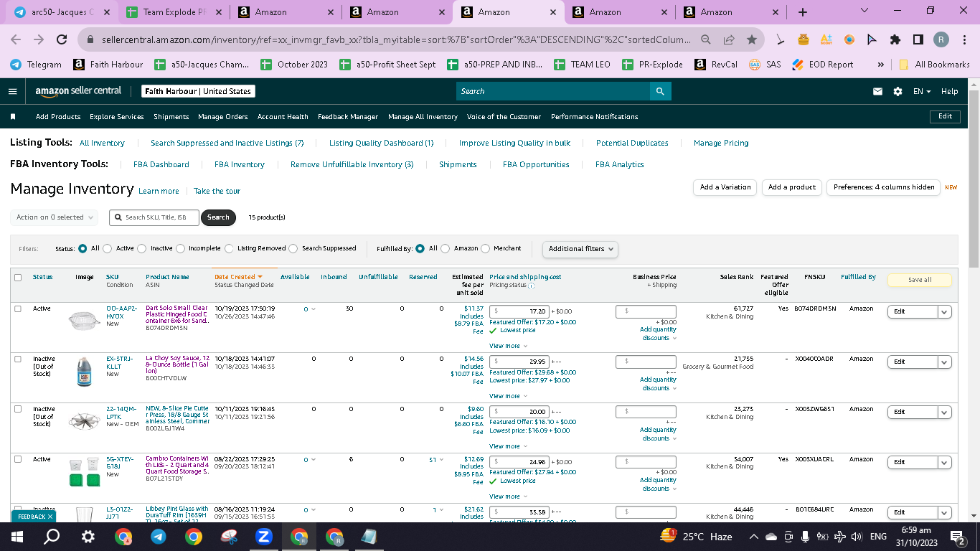Screen dimensions: 980x551
Task: Click the price field showing 17.20
Action: click(x=519, y=311)
